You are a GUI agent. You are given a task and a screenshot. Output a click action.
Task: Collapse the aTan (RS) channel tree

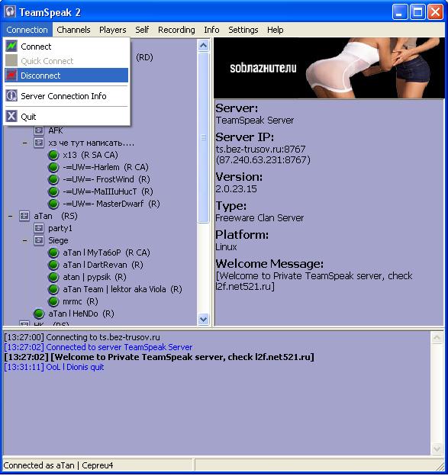[x=11, y=216]
